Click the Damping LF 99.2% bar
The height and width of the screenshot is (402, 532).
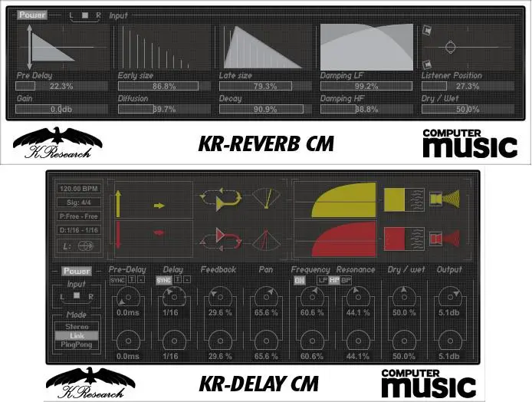click(366, 86)
